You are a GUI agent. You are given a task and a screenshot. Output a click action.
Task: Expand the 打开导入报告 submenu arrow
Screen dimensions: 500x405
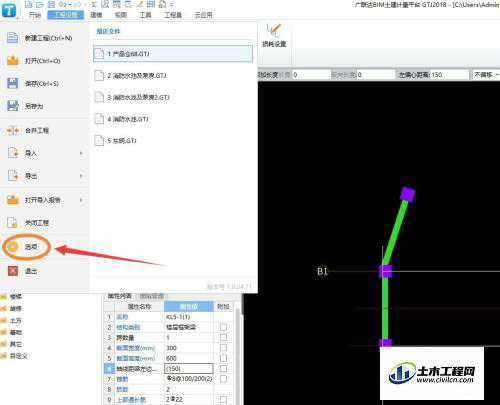tap(81, 200)
